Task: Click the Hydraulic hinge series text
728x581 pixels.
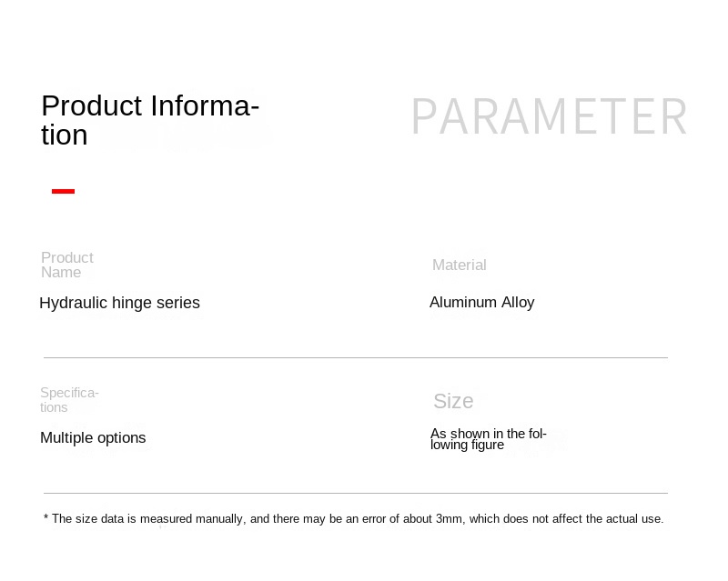Action: (x=119, y=303)
